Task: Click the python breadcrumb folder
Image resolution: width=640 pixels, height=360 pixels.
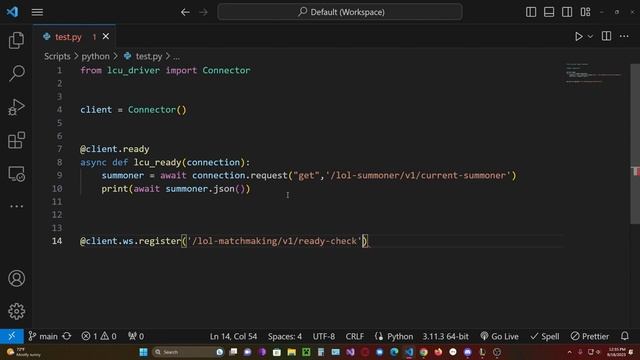Action: coord(96,56)
